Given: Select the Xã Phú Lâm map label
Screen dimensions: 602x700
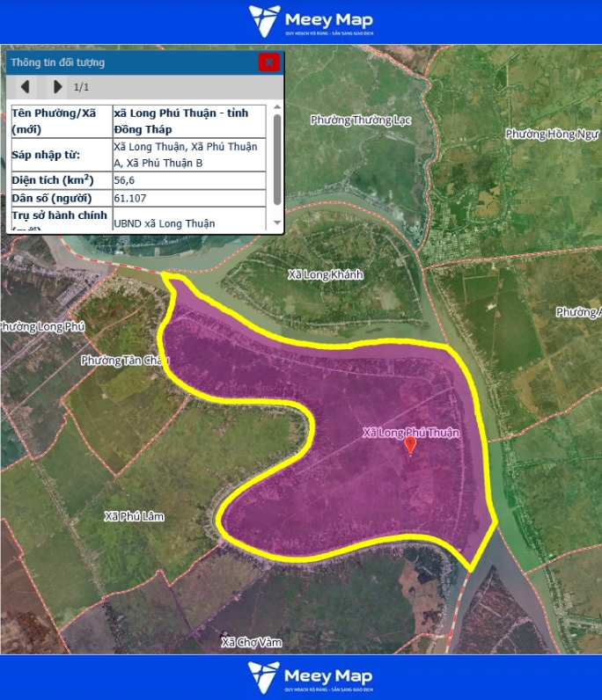Looking at the screenshot, I should pyautogui.click(x=134, y=515).
